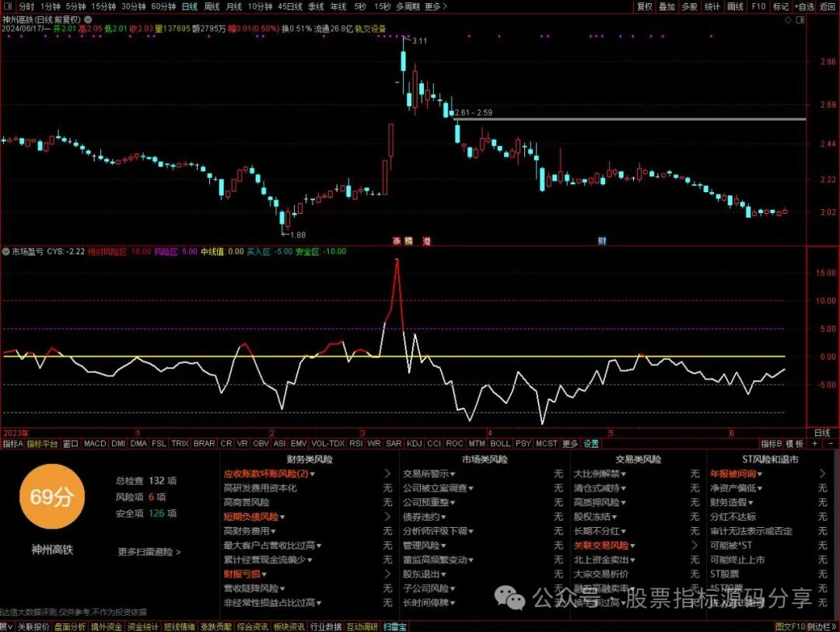The height and width of the screenshot is (632, 840).
Task: Open the 关联报价 bottom tab
Action: (33, 627)
